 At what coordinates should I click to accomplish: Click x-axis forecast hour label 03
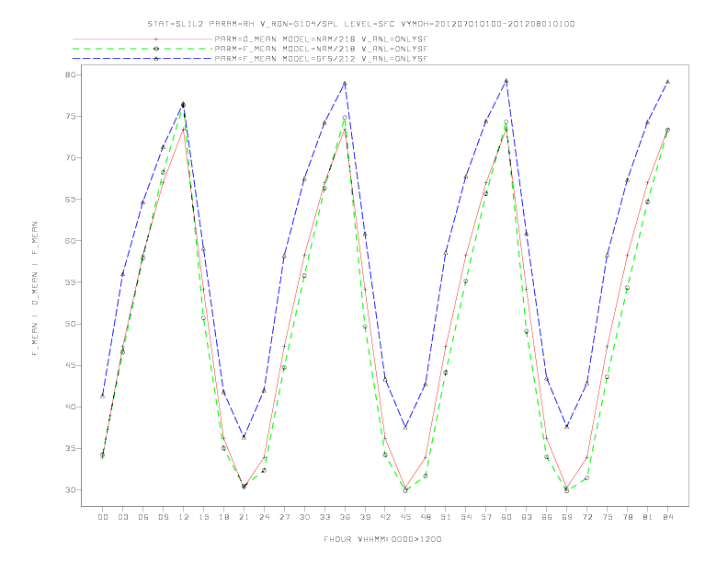coord(122,517)
